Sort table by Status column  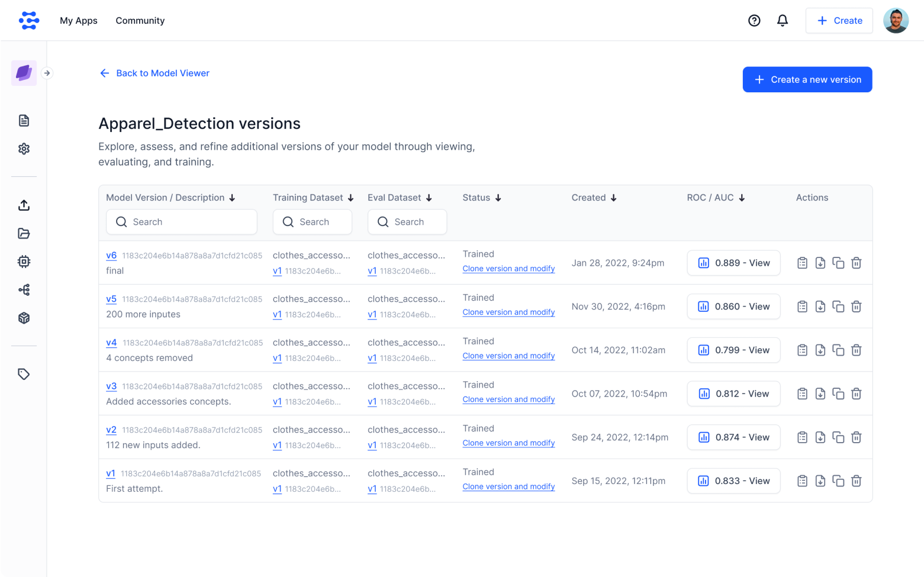498,198
